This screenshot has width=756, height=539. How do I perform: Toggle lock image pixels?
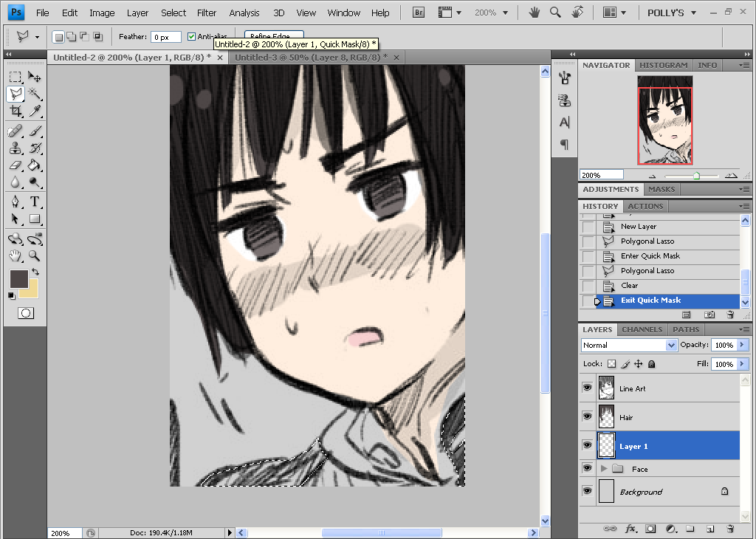625,364
